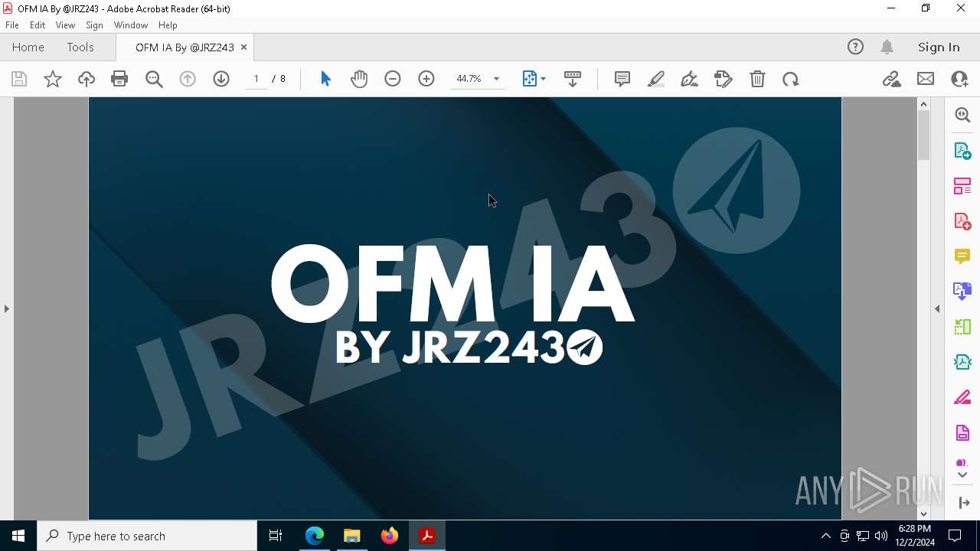
Task: Bookmark document with the star icon
Action: coord(53,79)
